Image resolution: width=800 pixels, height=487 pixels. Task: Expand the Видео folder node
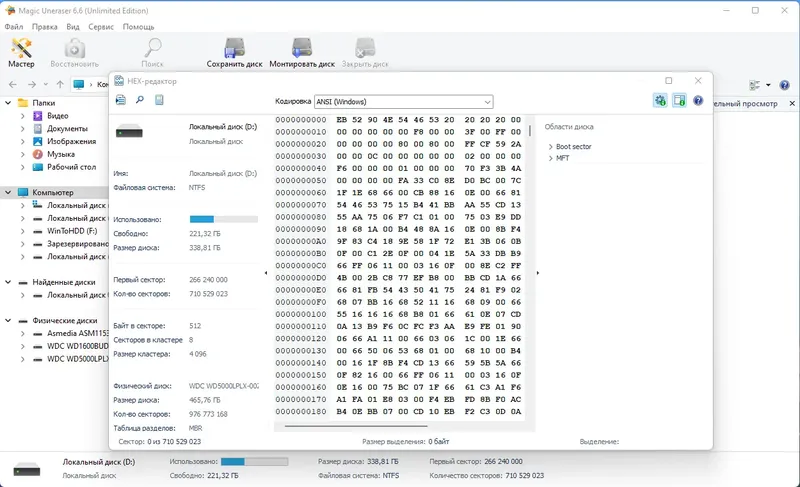pos(22,116)
